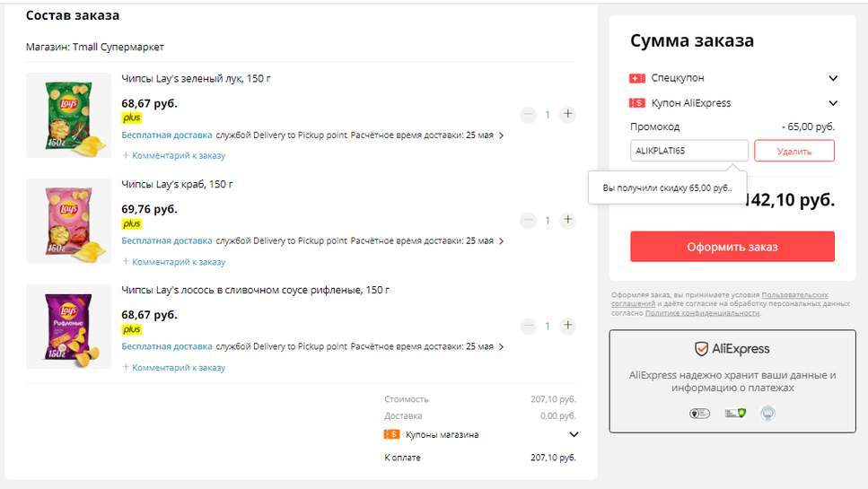Image resolution: width=868 pixels, height=489 pixels.
Task: Increase quantity of Lay's зеленый лук chips
Action: click(567, 115)
